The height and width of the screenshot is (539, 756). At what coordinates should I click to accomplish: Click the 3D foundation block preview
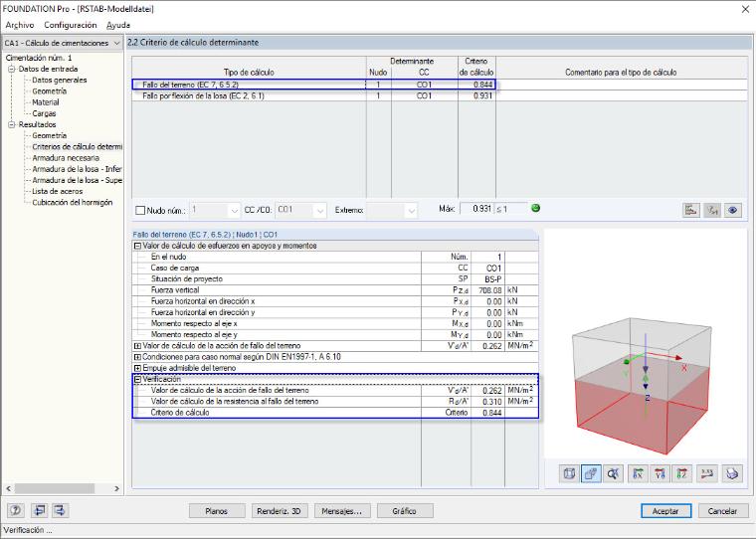[x=642, y=385]
